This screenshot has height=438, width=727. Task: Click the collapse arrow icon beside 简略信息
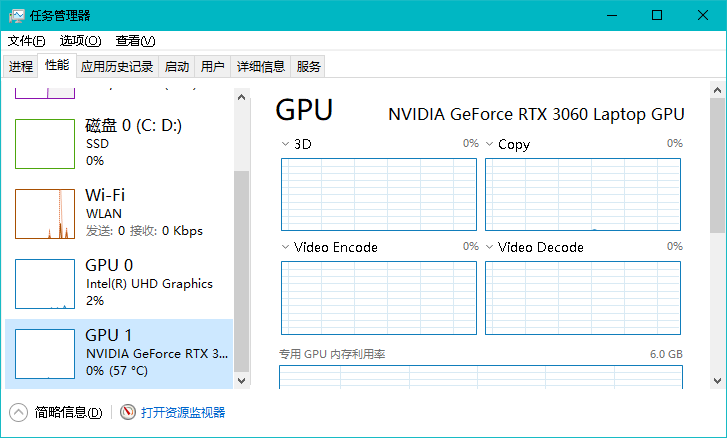pos(18,412)
